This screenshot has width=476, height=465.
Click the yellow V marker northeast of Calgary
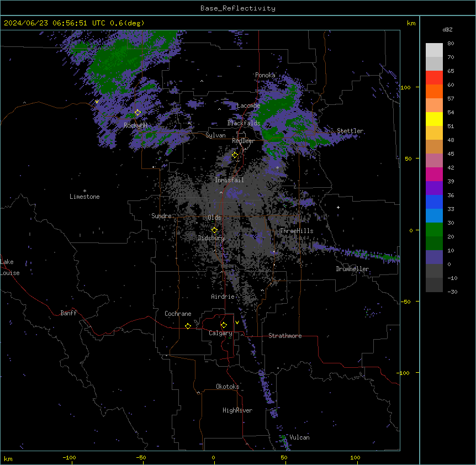pyautogui.click(x=237, y=323)
